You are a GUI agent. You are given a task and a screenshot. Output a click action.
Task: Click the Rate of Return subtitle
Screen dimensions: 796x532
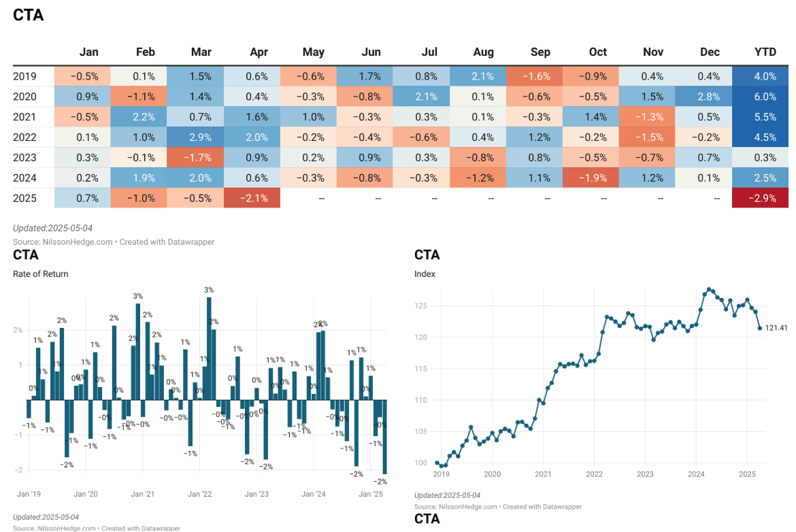pyautogui.click(x=41, y=274)
